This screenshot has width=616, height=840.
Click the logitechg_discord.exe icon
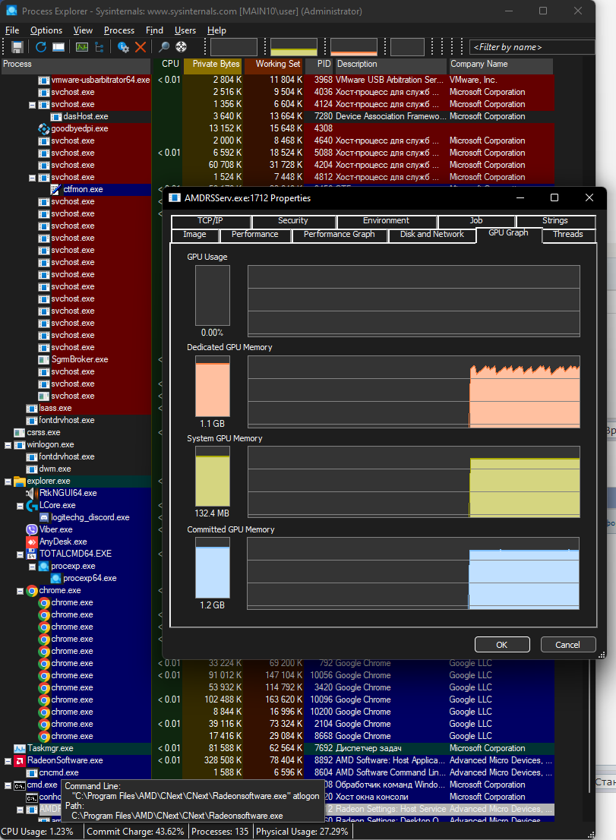44,517
